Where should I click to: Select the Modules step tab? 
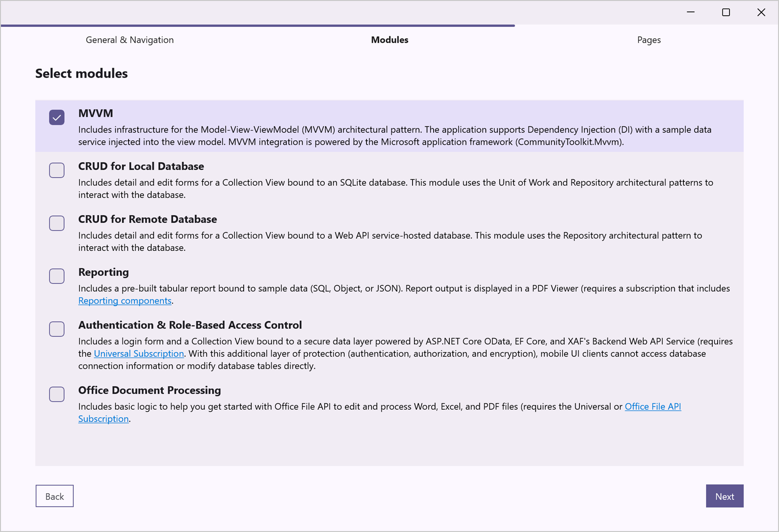click(x=389, y=40)
